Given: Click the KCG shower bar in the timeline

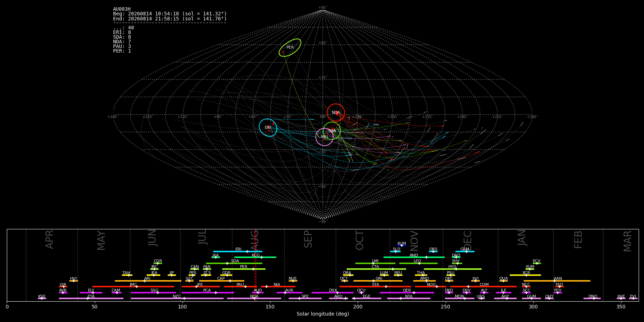Looking at the screenshot, I should point(255,257).
